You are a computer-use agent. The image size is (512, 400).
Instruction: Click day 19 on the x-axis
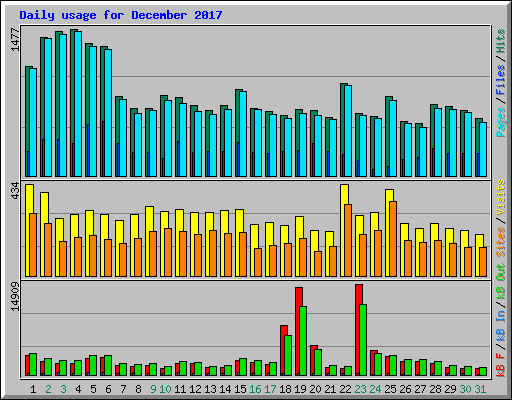[300, 389]
